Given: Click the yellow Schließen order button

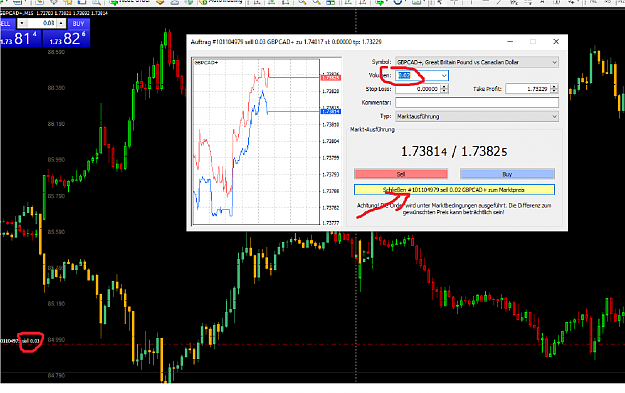Looking at the screenshot, I should [454, 190].
